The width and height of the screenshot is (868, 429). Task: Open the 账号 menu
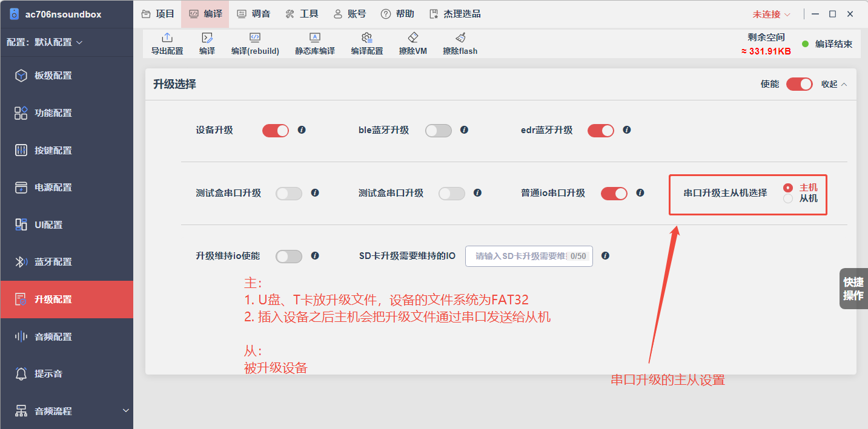pyautogui.click(x=350, y=14)
